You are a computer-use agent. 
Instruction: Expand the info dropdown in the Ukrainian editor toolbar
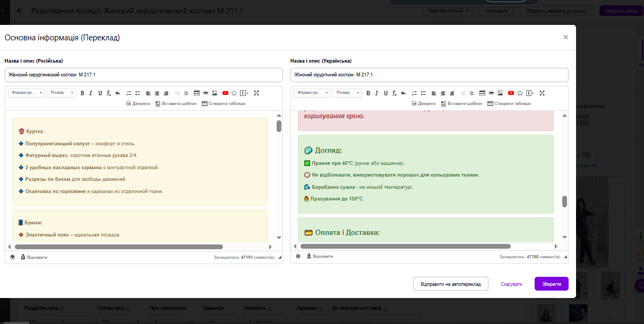click(x=530, y=93)
